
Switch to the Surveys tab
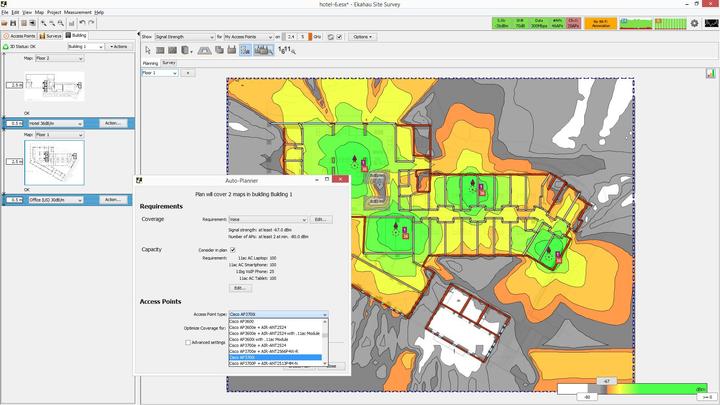(x=51, y=36)
